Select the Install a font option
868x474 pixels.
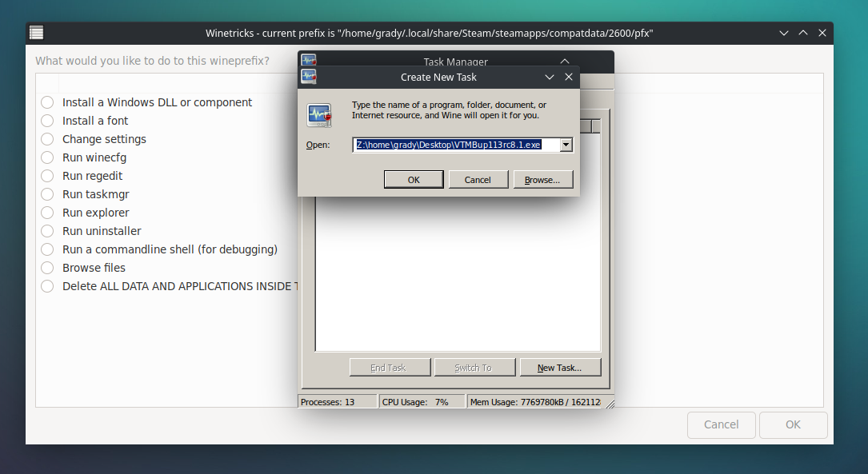47,121
